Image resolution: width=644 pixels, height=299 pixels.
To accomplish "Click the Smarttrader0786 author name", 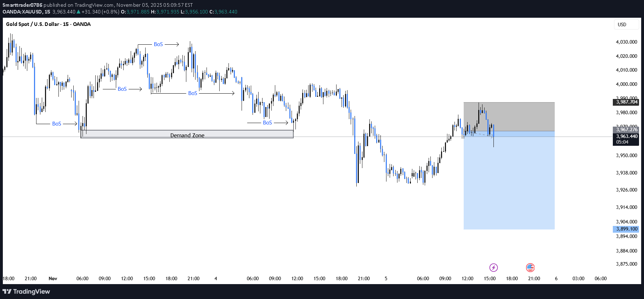I will (x=22, y=5).
